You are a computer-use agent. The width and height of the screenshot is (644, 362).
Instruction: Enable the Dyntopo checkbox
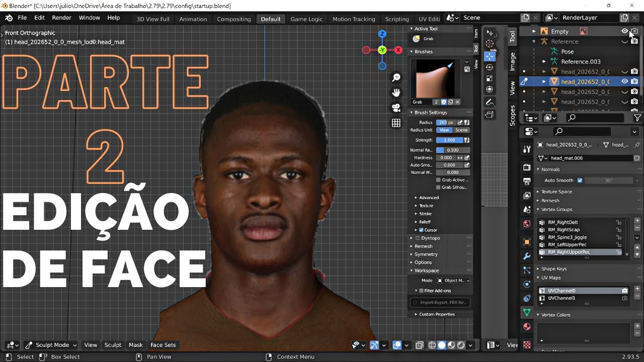(418, 238)
